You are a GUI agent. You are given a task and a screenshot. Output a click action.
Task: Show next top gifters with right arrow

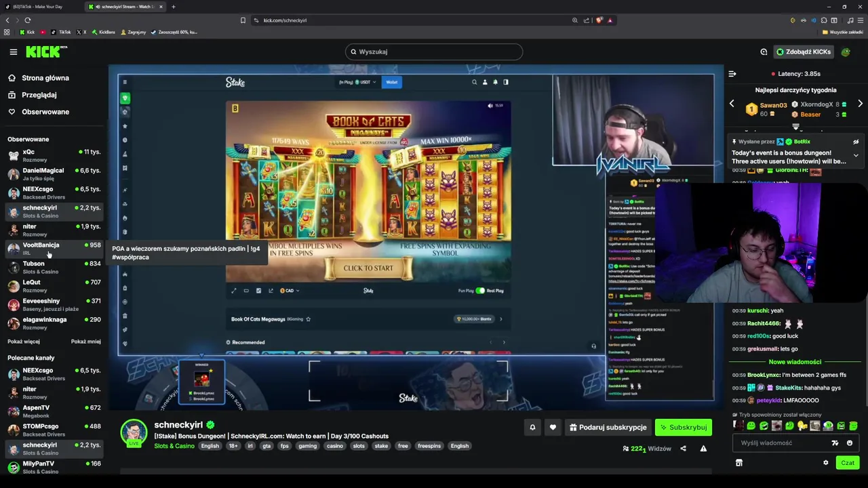pos(860,104)
